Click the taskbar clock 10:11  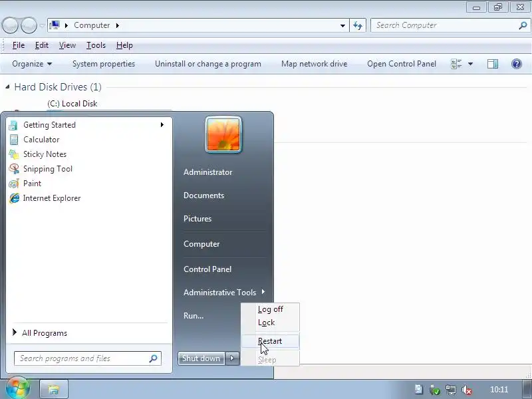(x=499, y=390)
